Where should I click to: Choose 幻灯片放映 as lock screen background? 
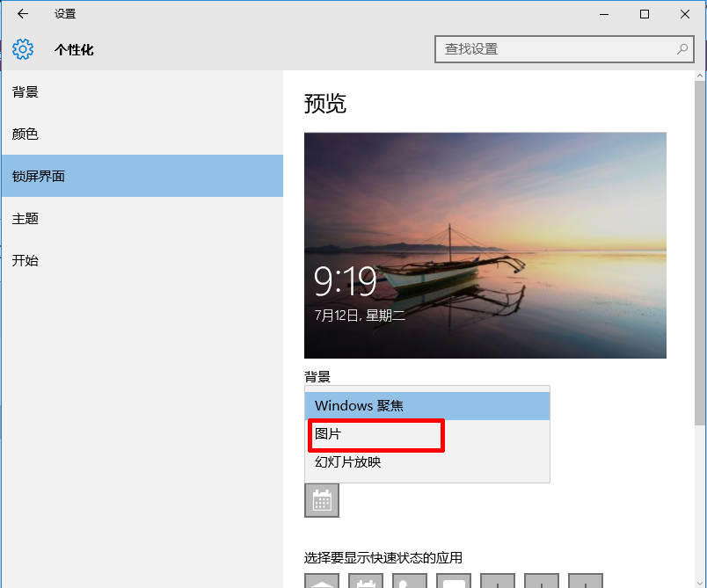[376, 461]
